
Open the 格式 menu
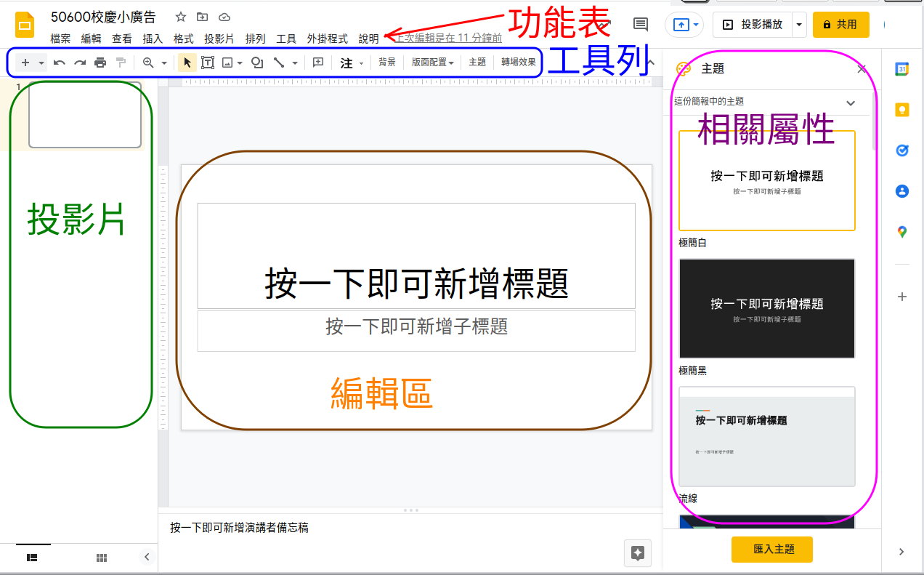pos(183,39)
